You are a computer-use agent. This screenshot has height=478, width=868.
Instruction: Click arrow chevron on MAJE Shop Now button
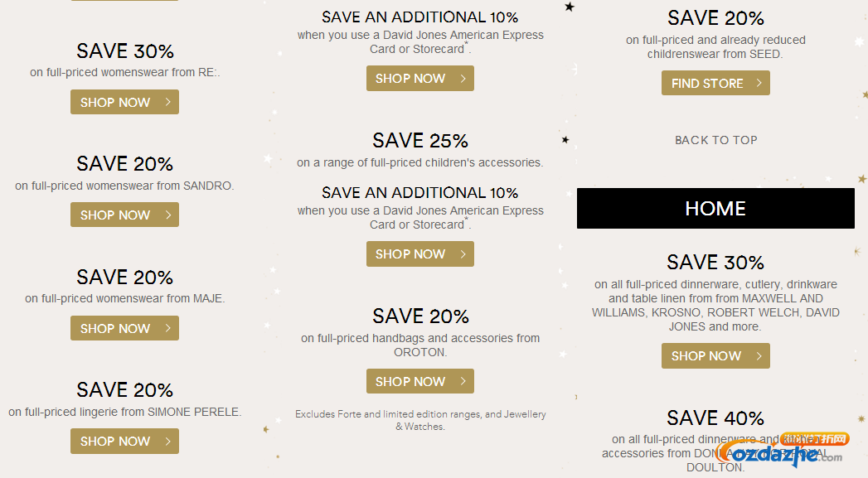167,328
